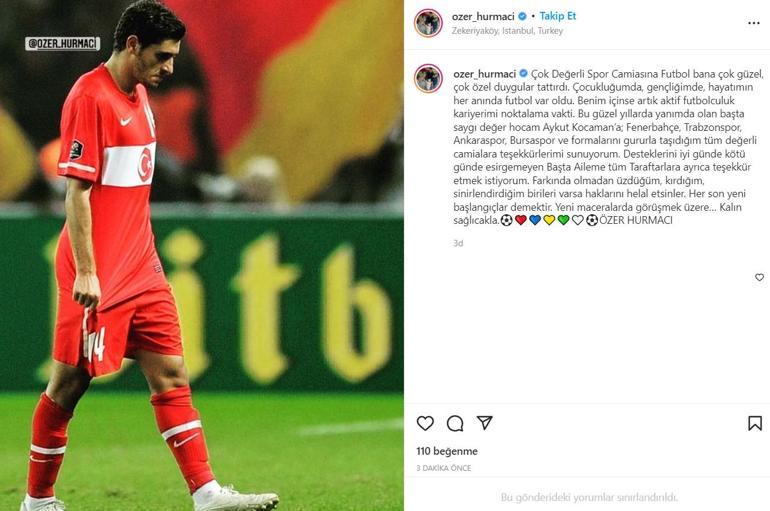View who liked via 110 beğenme
This screenshot has height=511, width=770.
(447, 451)
